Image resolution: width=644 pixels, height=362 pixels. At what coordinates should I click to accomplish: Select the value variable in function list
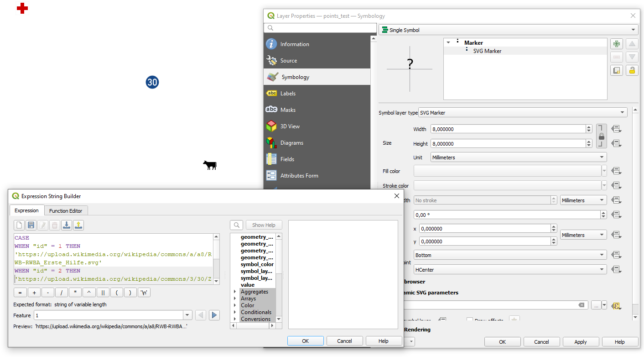pos(248,285)
